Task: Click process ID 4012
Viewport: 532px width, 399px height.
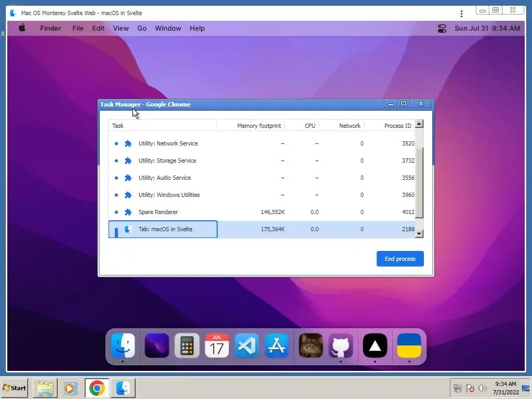Action: 408,212
